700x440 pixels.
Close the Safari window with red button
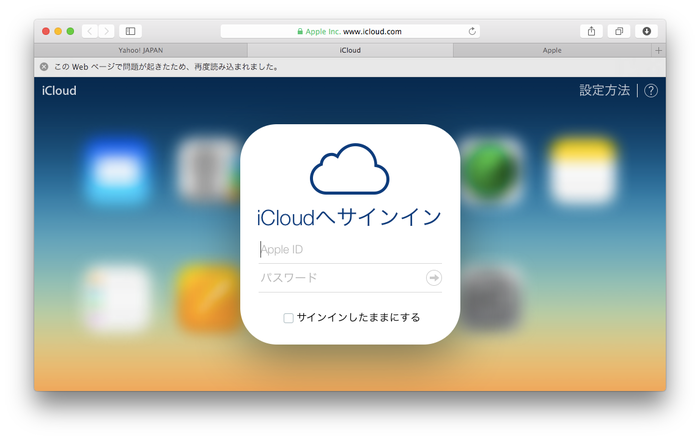point(46,31)
